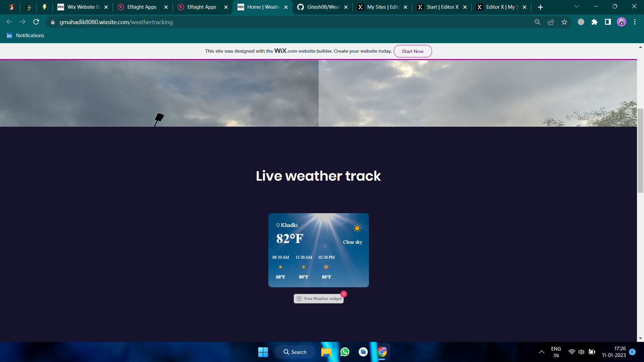Show hidden system tray icons
644x362 pixels.
pyautogui.click(x=541, y=352)
